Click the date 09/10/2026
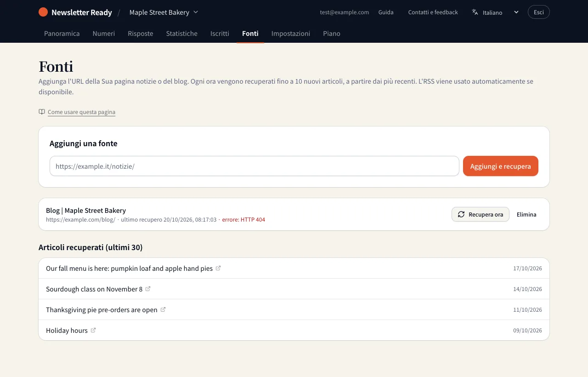The image size is (588, 377). tap(527, 330)
